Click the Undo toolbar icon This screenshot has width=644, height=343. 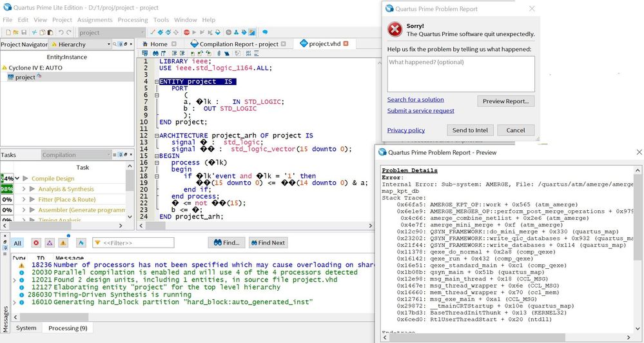click(61, 32)
